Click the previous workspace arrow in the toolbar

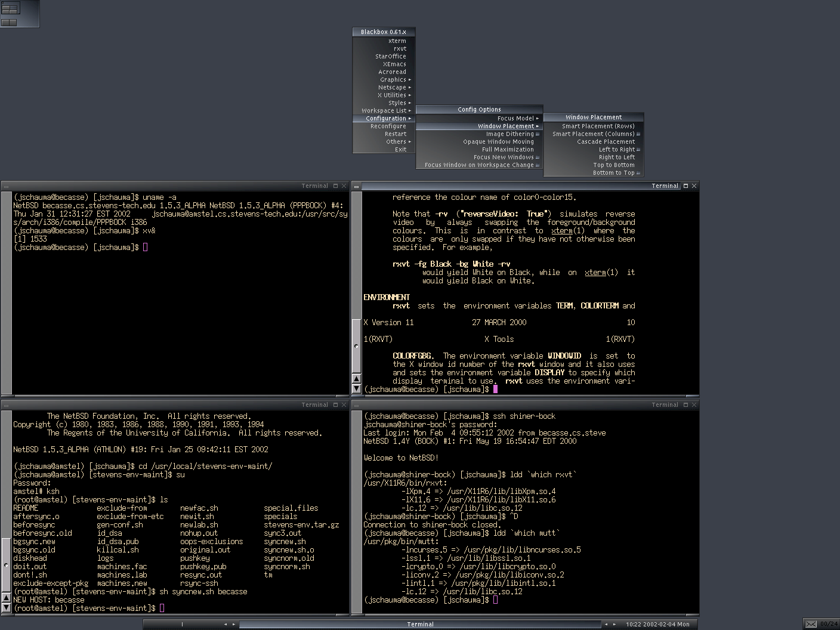226,624
